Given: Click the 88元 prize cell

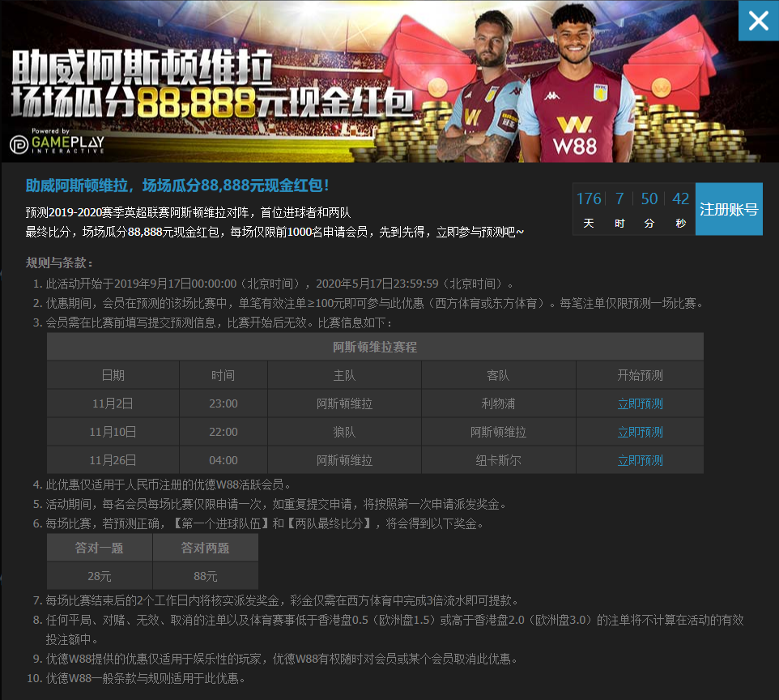Looking at the screenshot, I should click(205, 576).
